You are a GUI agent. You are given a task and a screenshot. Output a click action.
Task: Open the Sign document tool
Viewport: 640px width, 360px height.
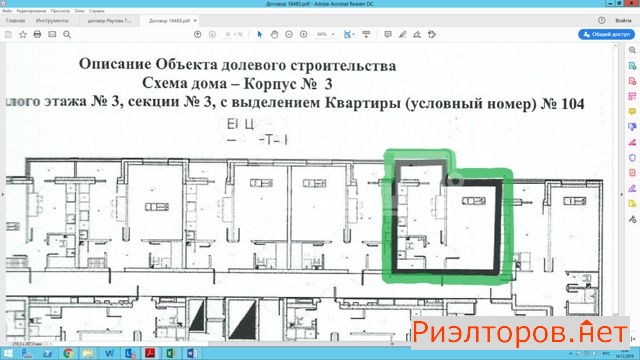(x=417, y=35)
